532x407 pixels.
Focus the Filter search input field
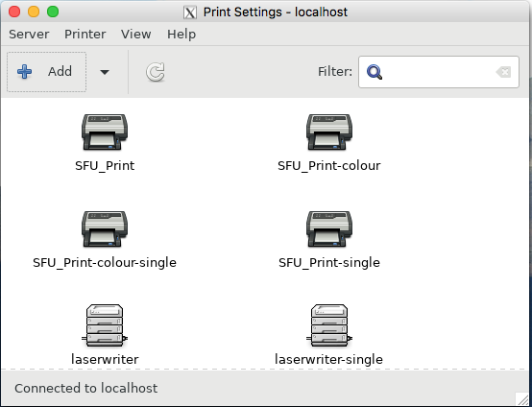click(439, 72)
